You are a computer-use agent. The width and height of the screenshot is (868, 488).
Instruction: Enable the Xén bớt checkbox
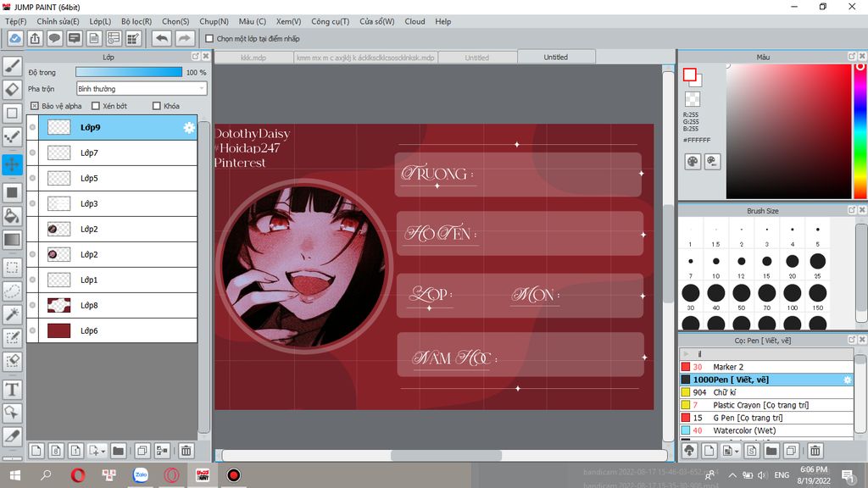coord(96,106)
